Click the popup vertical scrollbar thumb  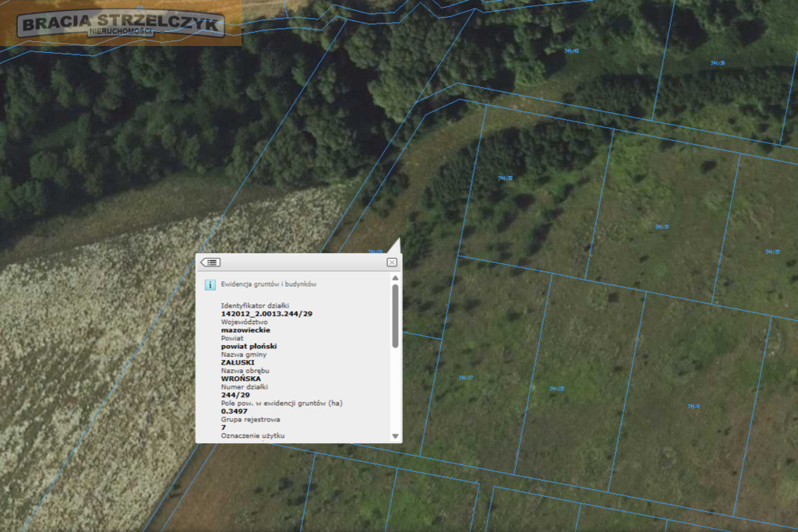coord(395,315)
